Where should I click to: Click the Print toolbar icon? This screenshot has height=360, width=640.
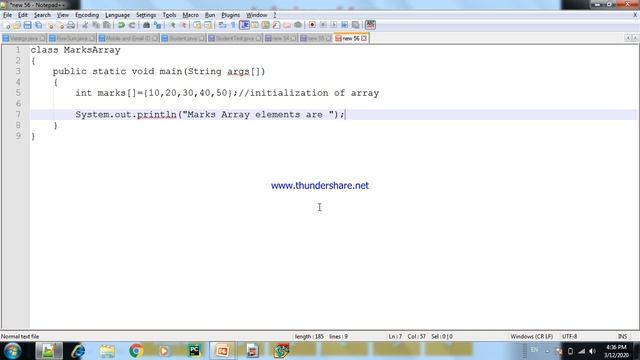pos(71,25)
